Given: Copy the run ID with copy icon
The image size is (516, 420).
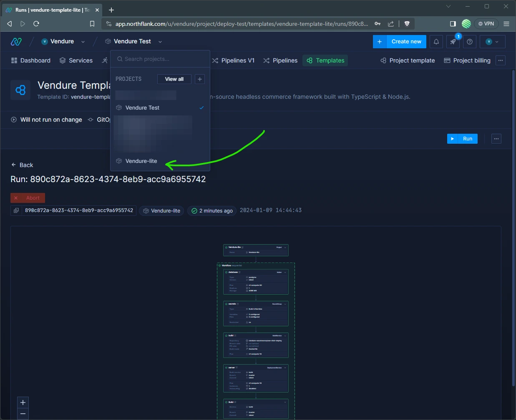Looking at the screenshot, I should 16,211.
